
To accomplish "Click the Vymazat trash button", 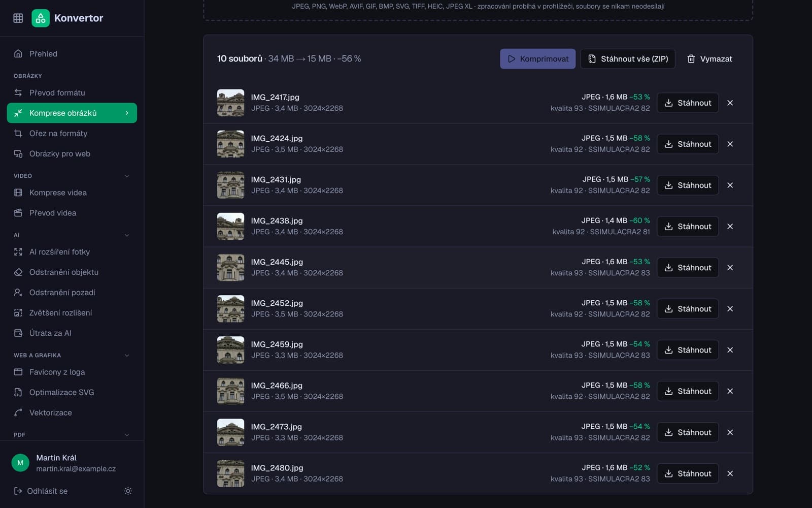I will coord(709,59).
